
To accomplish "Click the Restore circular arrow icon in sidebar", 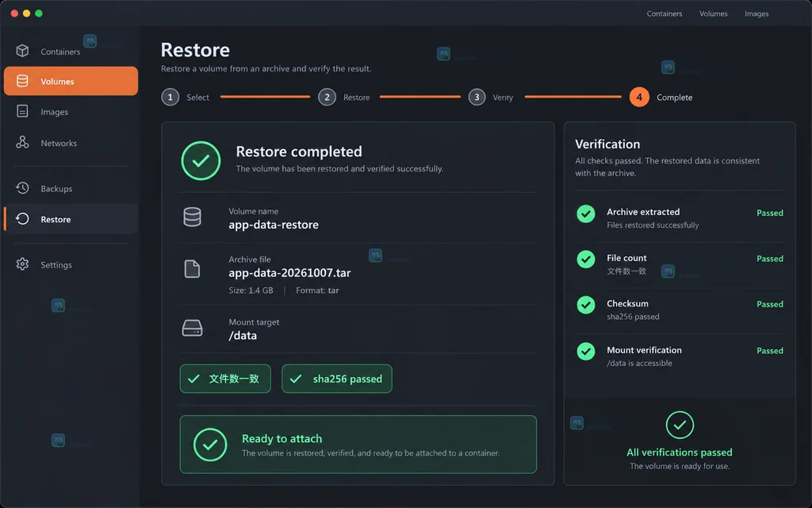I will [22, 219].
